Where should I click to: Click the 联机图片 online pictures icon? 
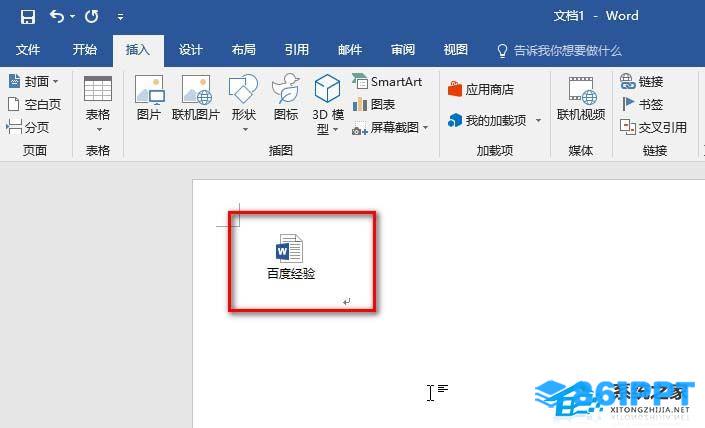(196, 89)
